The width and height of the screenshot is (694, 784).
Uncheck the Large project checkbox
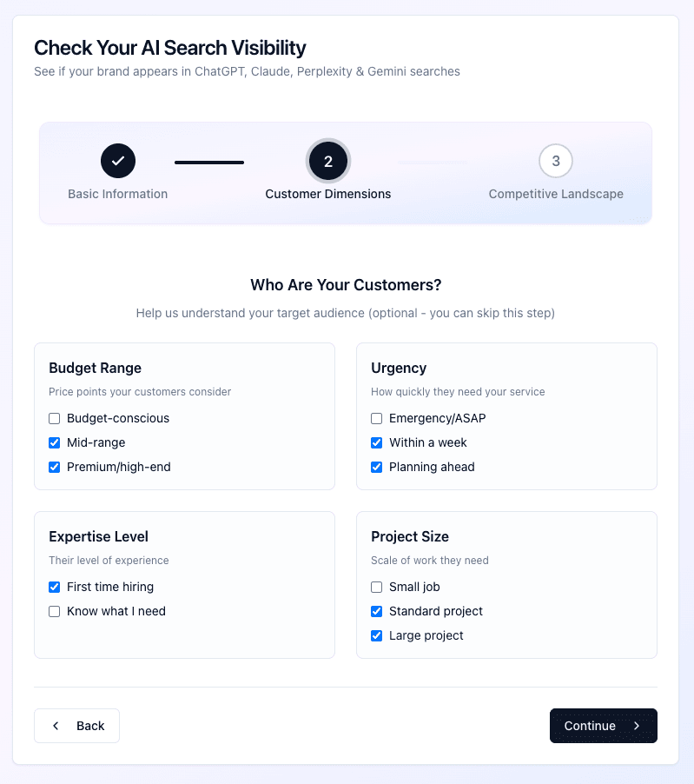click(x=376, y=635)
